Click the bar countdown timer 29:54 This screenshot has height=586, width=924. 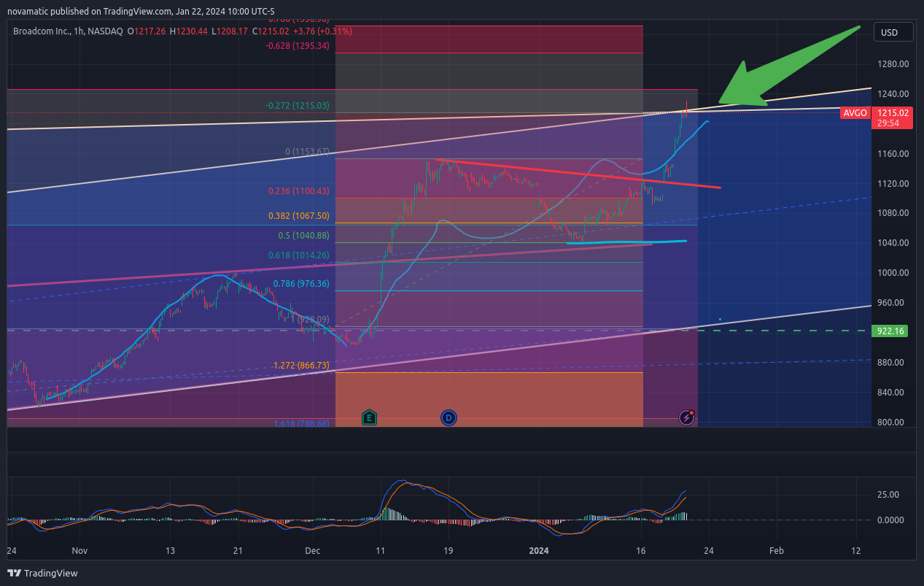[888, 123]
